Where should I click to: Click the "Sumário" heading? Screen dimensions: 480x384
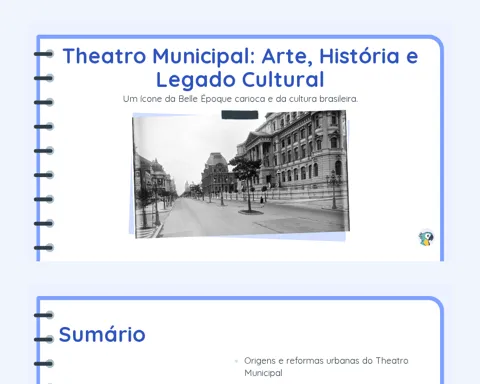coord(102,334)
